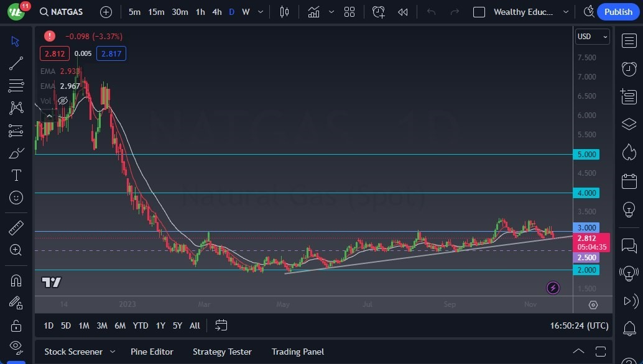Select the 4h timeframe
Viewport: 643px width, 364px height.
(217, 12)
